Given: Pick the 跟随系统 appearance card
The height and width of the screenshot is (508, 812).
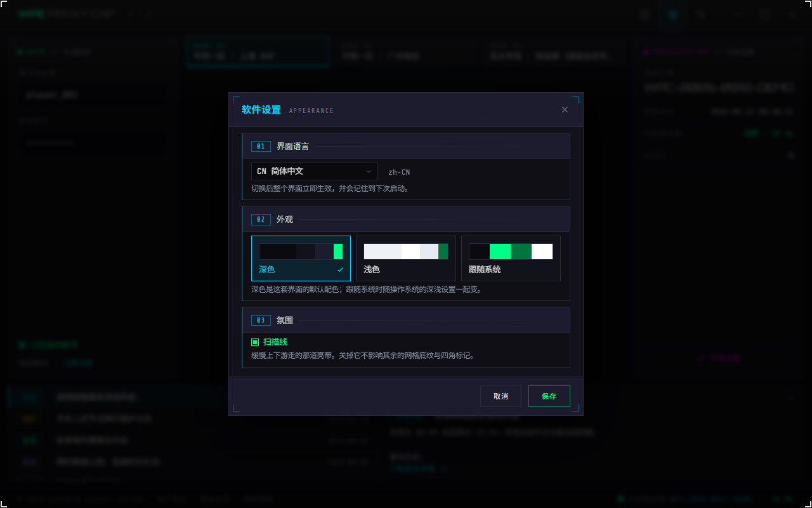Looking at the screenshot, I should click(x=511, y=258).
